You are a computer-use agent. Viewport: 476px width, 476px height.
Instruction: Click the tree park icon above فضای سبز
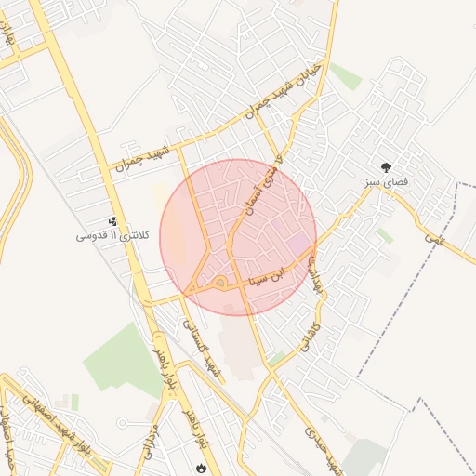tap(386, 168)
